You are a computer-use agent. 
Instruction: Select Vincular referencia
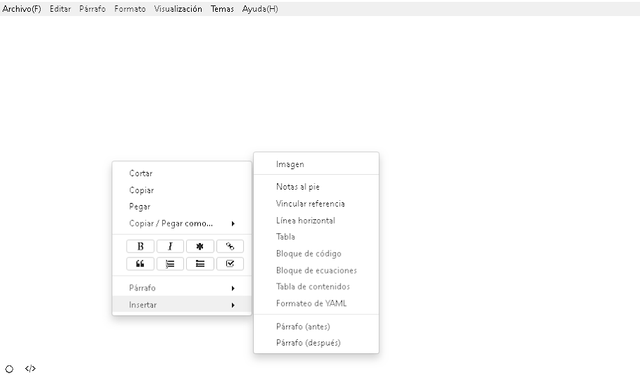point(316,204)
